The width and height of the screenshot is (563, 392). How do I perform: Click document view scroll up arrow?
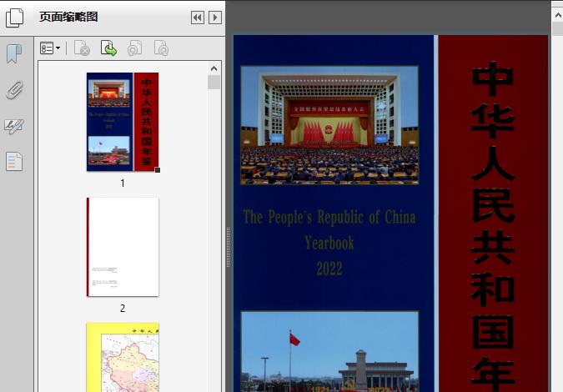[x=558, y=15]
